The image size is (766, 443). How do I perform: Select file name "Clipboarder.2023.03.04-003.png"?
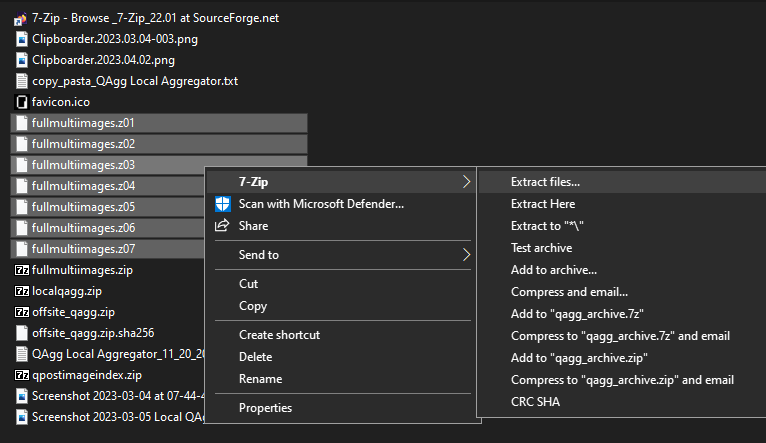click(x=115, y=39)
